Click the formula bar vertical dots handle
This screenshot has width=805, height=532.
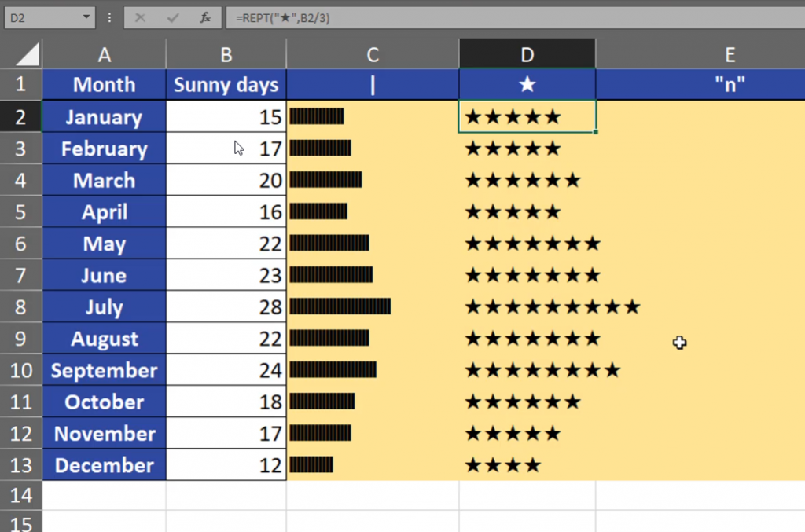coord(109,17)
